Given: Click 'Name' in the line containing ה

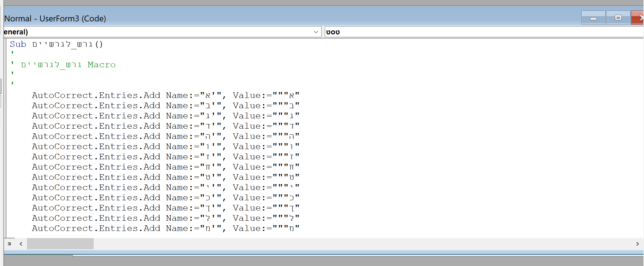Looking at the screenshot, I should pyautogui.click(x=177, y=136).
